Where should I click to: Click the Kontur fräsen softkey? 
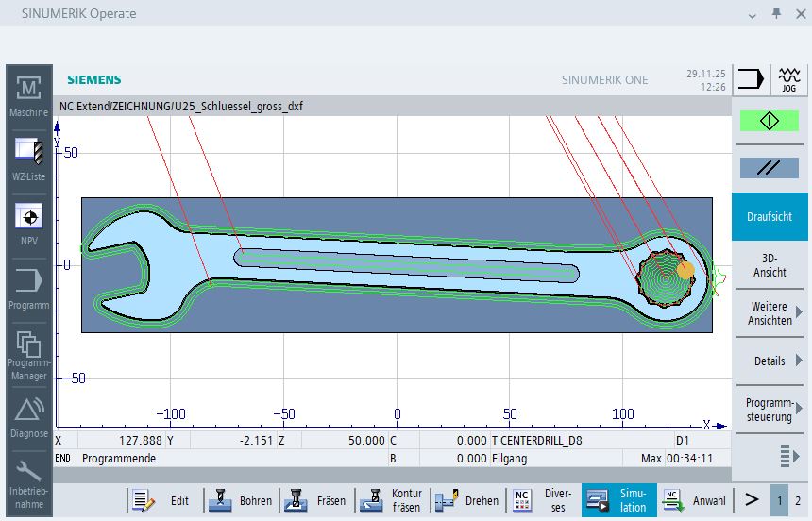pos(393,500)
